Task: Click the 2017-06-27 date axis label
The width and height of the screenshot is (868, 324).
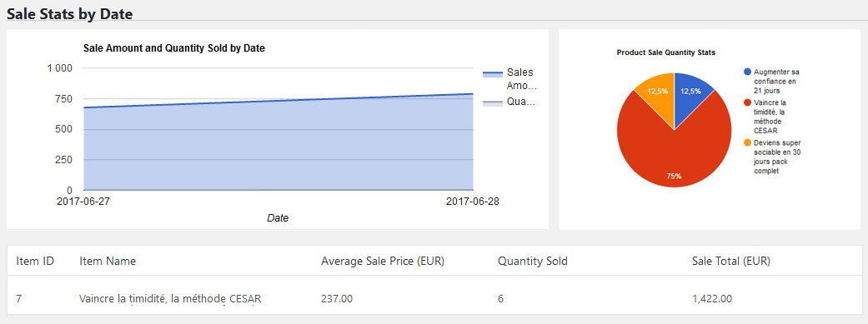Action: (83, 202)
